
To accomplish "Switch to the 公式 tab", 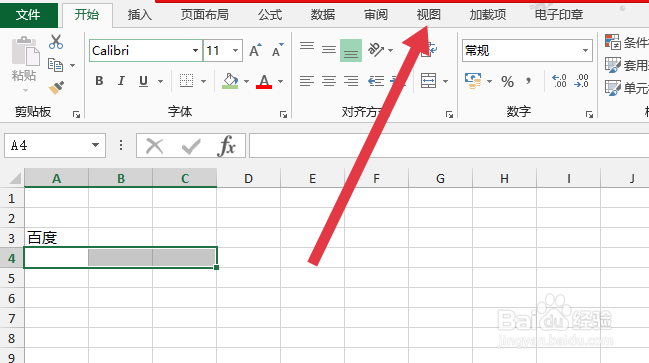I will point(270,15).
